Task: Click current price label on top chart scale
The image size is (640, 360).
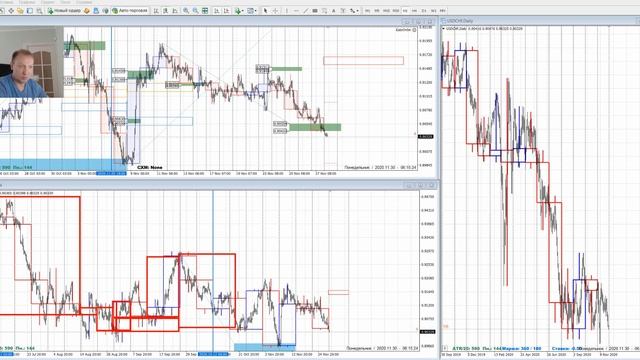Action: pos(426,136)
